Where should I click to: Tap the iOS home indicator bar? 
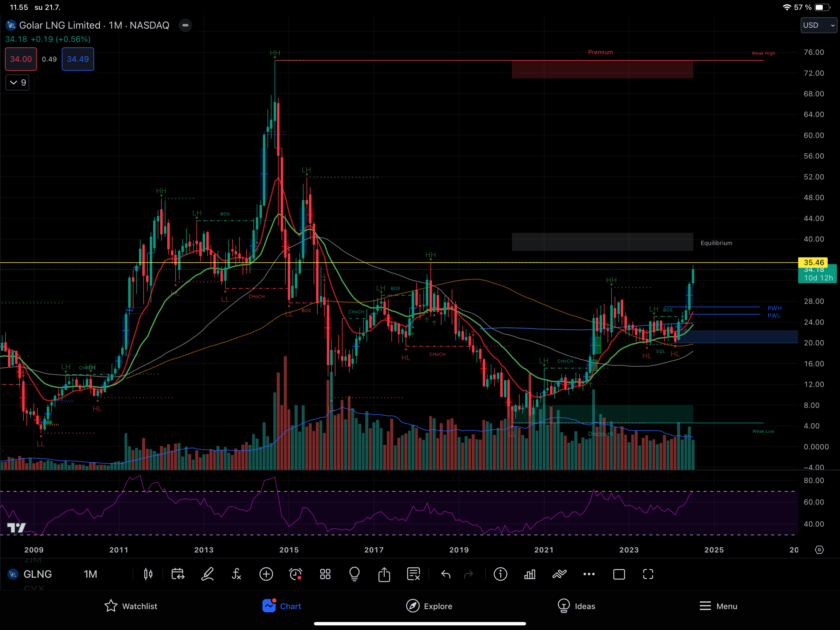[x=420, y=624]
